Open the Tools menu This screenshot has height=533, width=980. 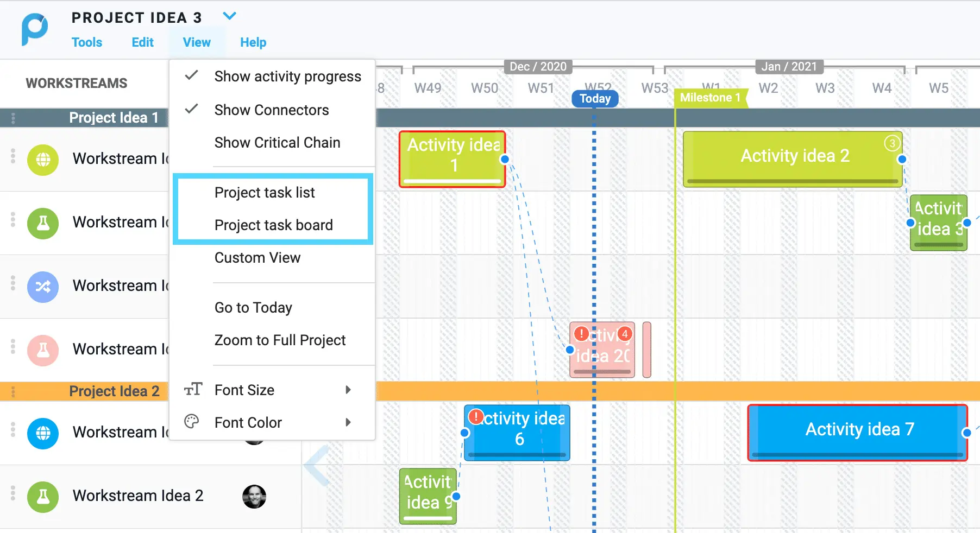click(x=86, y=42)
